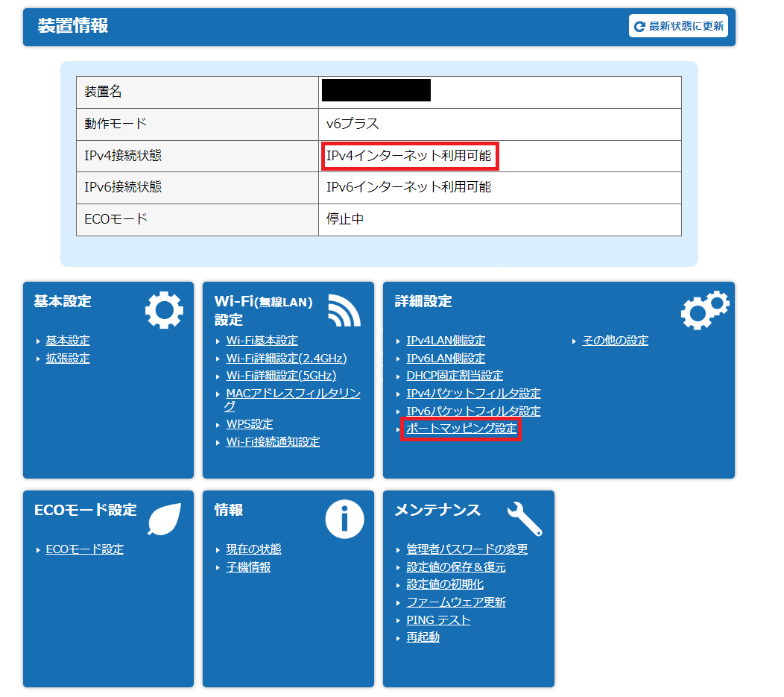Click the info icon in the 情報 panel
The image size is (784, 697).
click(344, 519)
